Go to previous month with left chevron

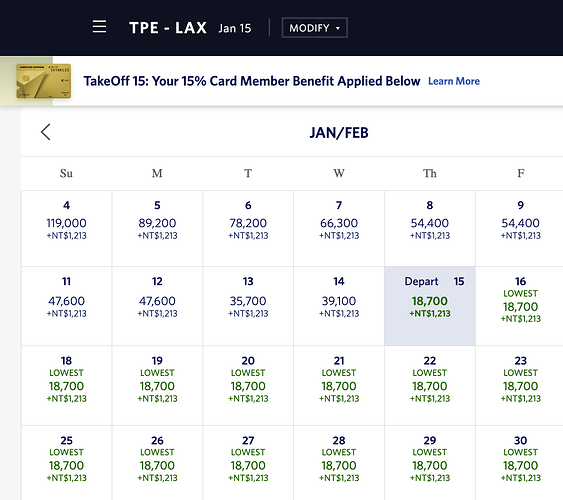(46, 132)
